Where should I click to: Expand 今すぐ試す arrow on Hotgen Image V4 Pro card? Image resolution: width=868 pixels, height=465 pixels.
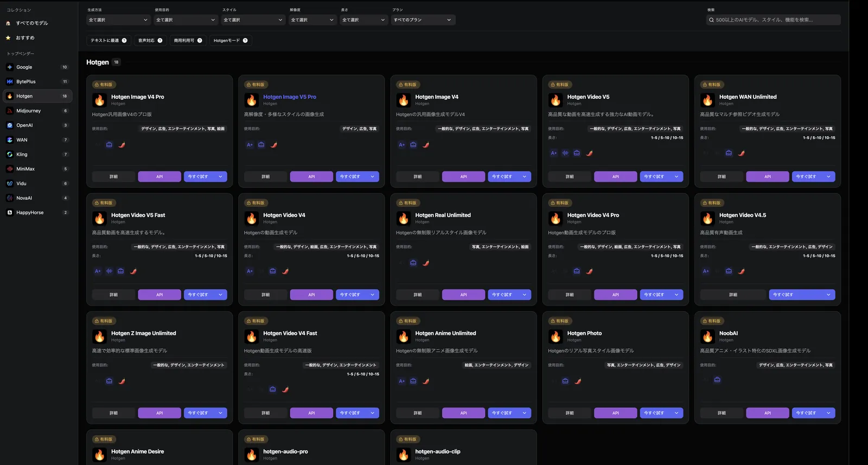click(x=220, y=177)
